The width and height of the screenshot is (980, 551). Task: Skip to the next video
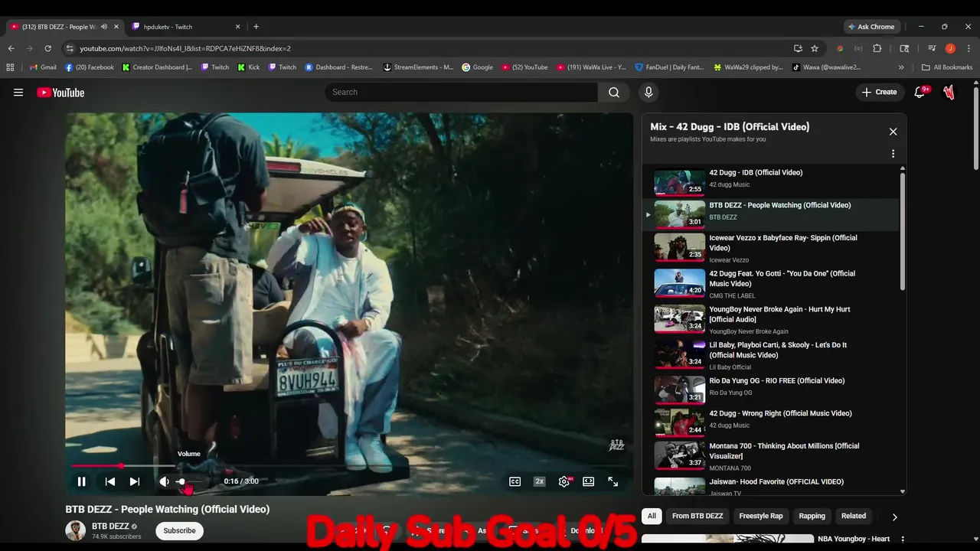click(x=135, y=481)
